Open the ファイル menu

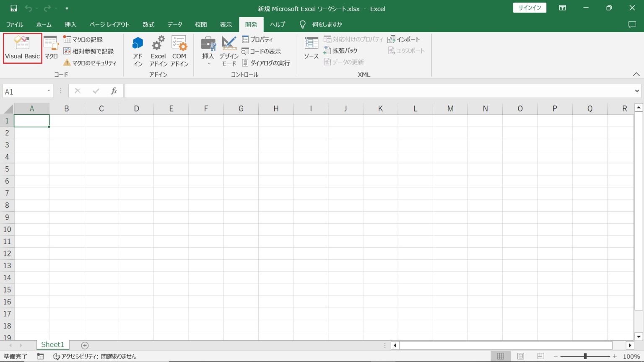[x=15, y=24]
